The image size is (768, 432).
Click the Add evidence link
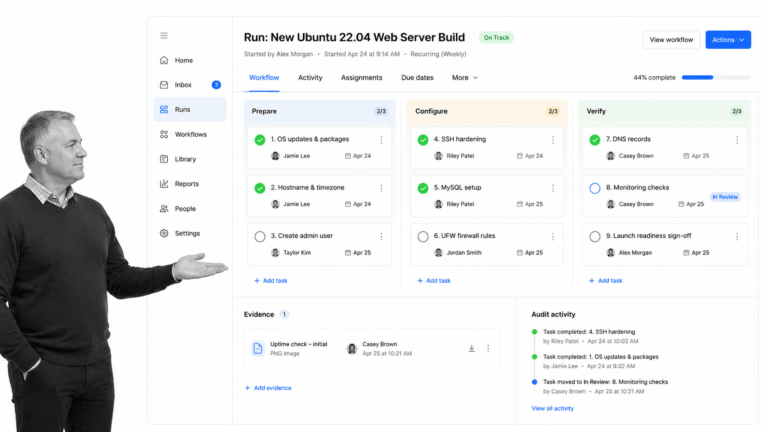[x=268, y=388]
